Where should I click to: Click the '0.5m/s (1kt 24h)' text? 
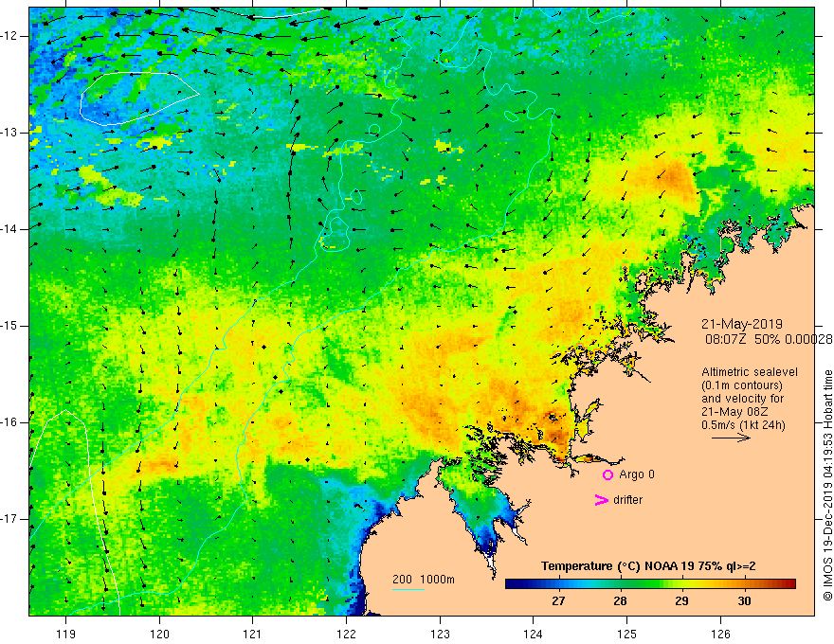coord(743,424)
